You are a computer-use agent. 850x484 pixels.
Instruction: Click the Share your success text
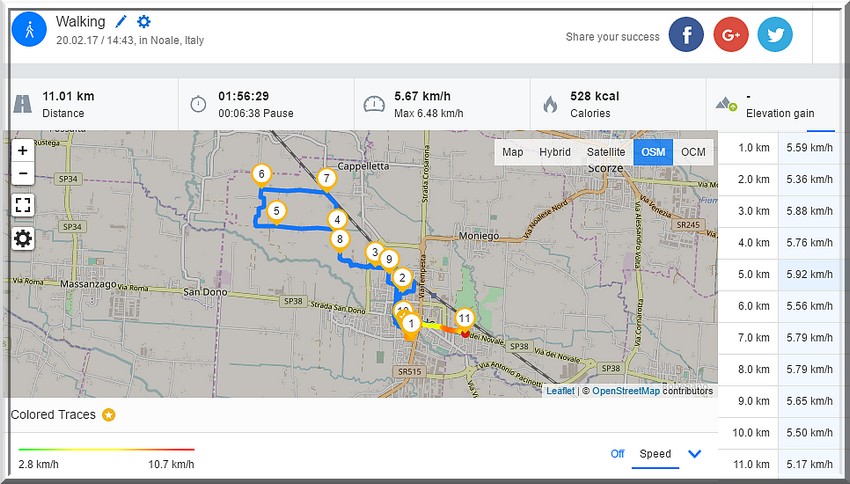613,37
